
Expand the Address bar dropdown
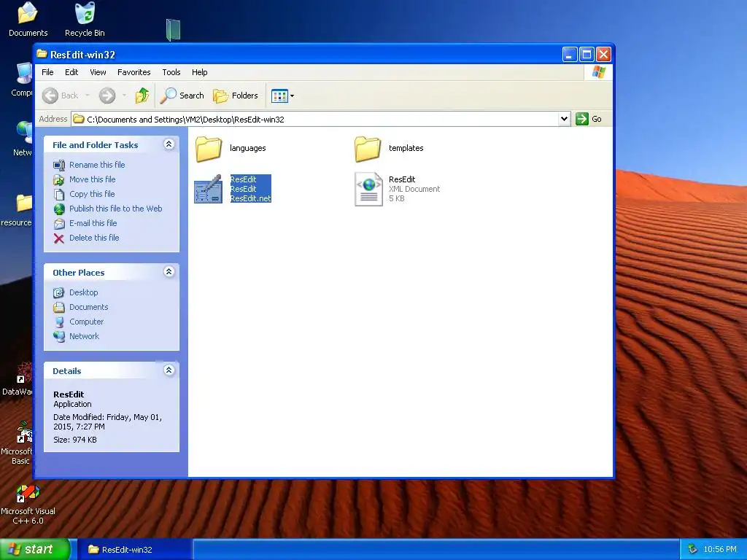pyautogui.click(x=564, y=119)
